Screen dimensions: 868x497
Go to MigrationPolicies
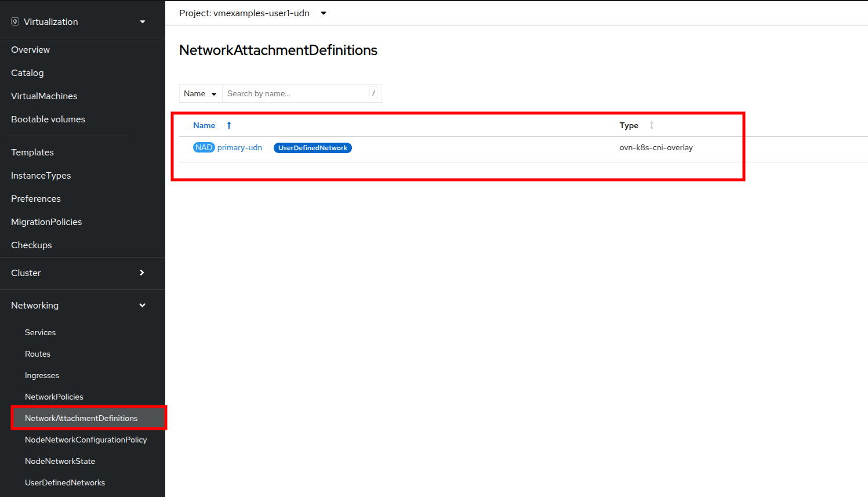(x=46, y=222)
